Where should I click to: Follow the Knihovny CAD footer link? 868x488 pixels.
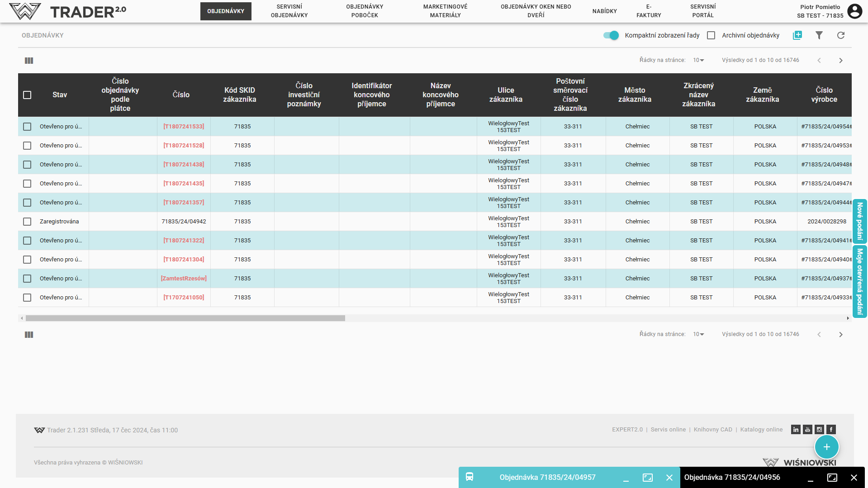pyautogui.click(x=712, y=430)
